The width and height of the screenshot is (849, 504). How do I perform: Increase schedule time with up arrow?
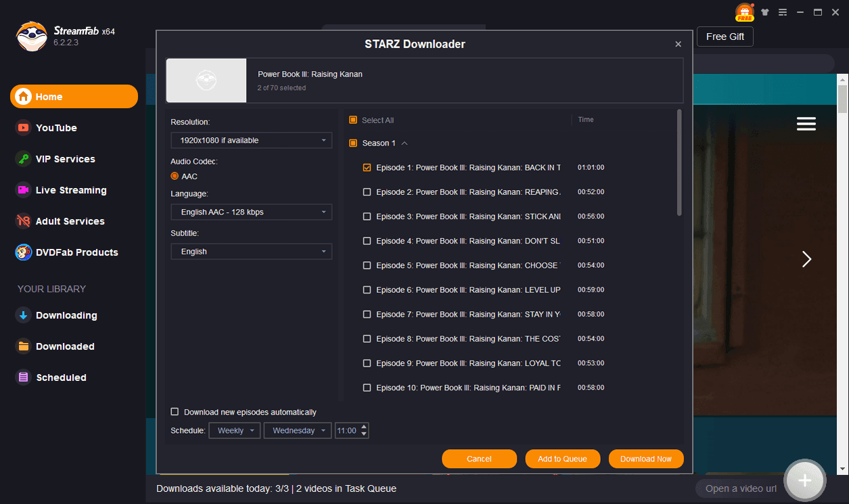(364, 427)
